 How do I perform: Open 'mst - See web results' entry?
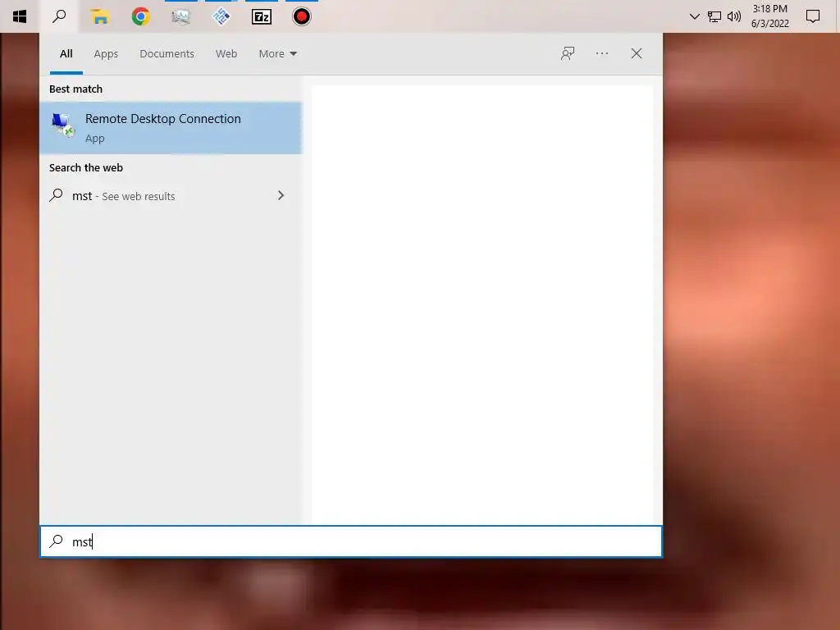click(171, 196)
